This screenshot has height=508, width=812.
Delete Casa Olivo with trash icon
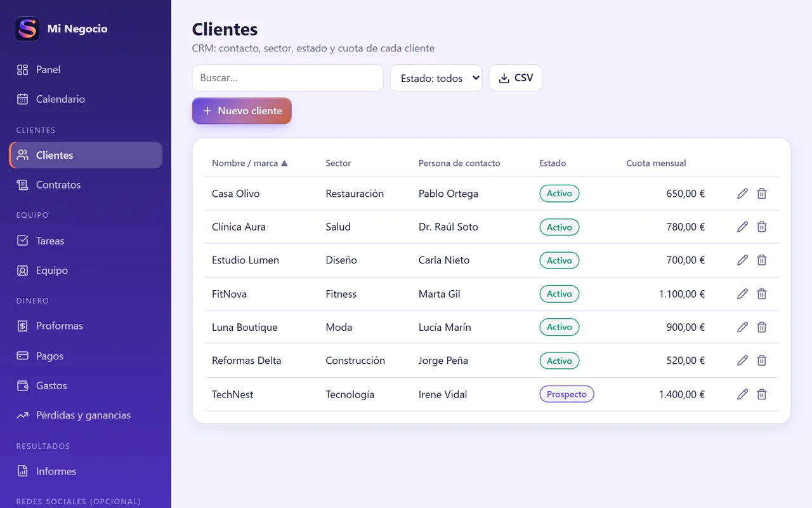point(762,194)
